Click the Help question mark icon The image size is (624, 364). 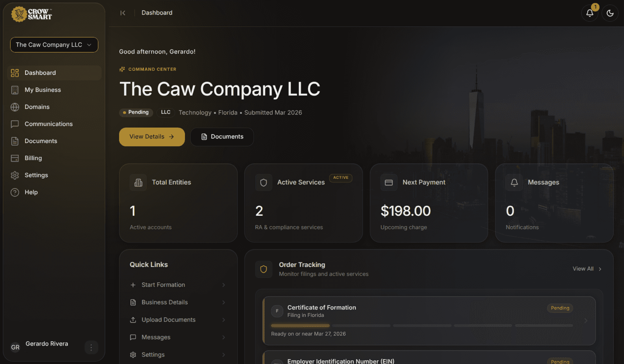coord(15,192)
